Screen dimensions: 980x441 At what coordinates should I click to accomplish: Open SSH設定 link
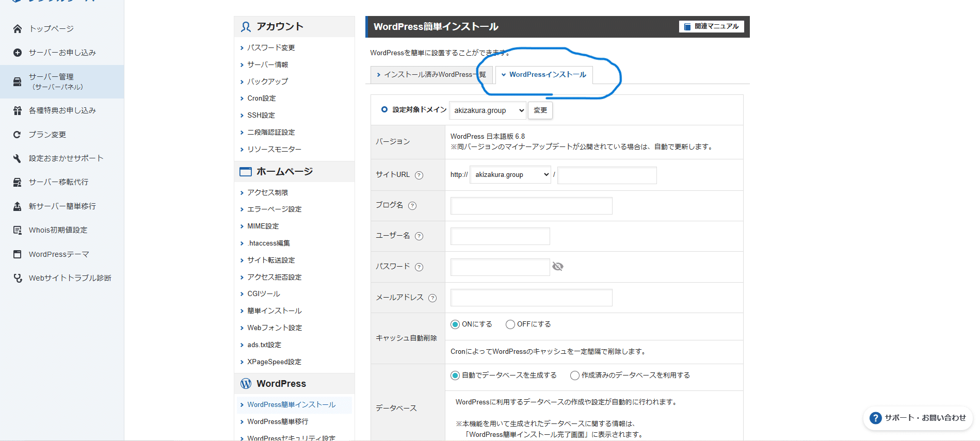261,116
